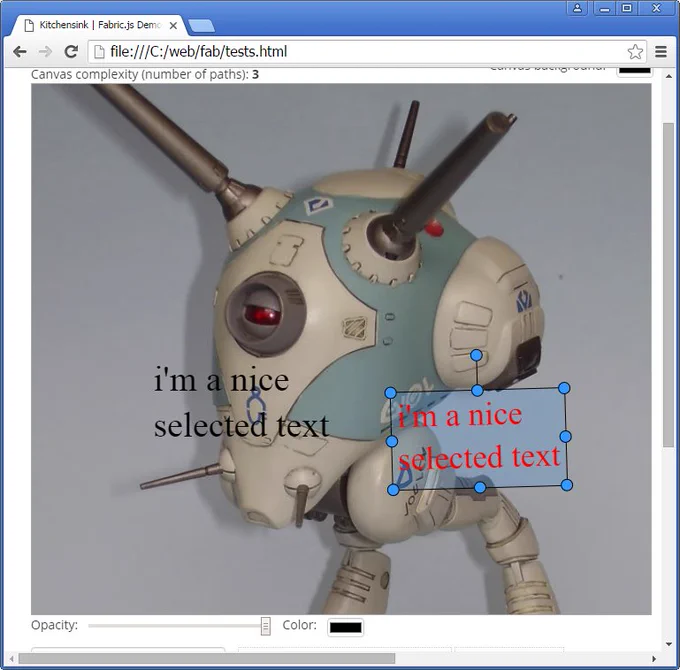Click the horizontal scrollbar right arrow

(x=654, y=659)
